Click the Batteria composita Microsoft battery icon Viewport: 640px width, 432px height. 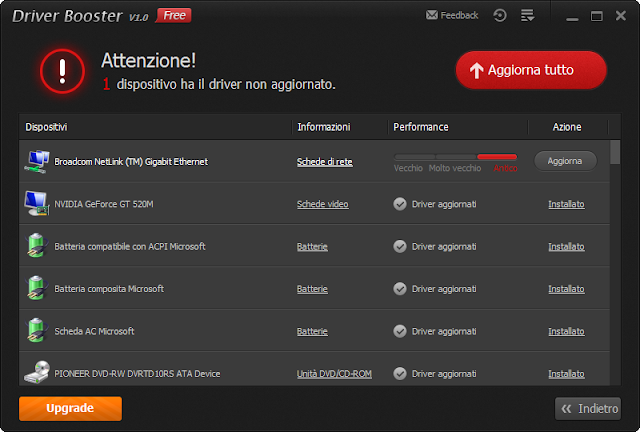point(36,289)
